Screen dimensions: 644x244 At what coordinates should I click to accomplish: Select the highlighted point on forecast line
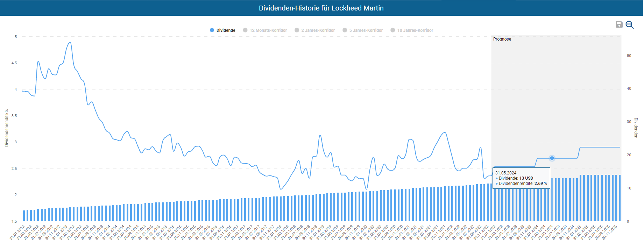(552, 158)
